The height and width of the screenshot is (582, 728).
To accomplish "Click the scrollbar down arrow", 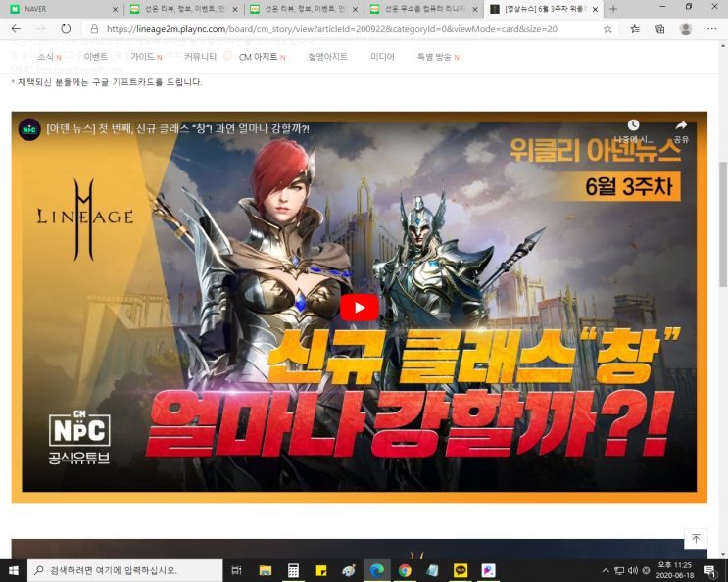I will click(x=723, y=554).
